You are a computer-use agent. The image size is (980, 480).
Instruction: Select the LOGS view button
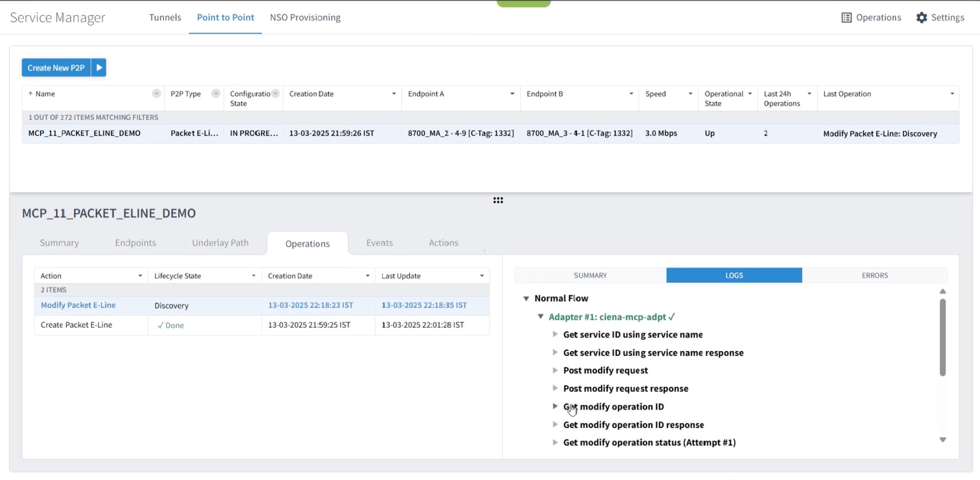coord(734,275)
